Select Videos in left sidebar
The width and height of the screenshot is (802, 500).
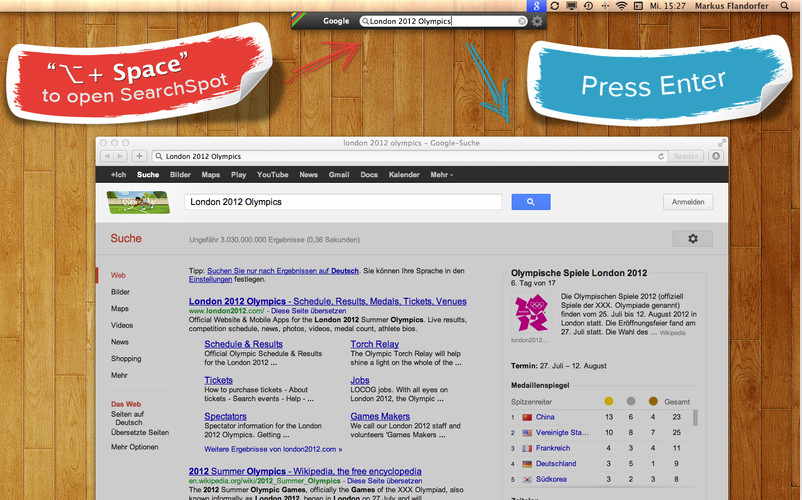[122, 325]
